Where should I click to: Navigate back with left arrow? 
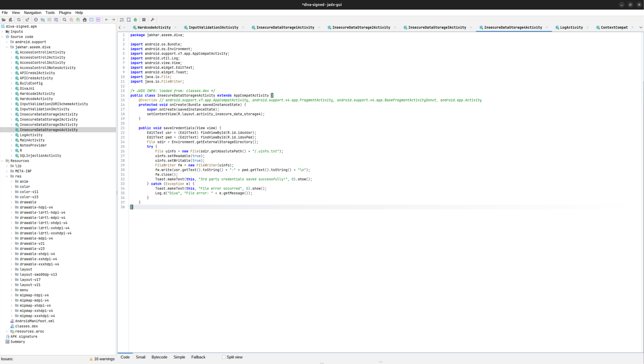tap(107, 20)
